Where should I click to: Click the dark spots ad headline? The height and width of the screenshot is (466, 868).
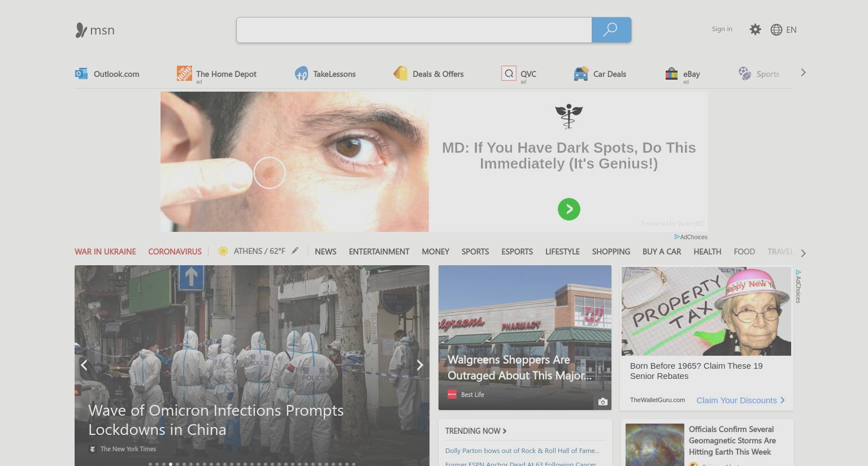click(569, 156)
